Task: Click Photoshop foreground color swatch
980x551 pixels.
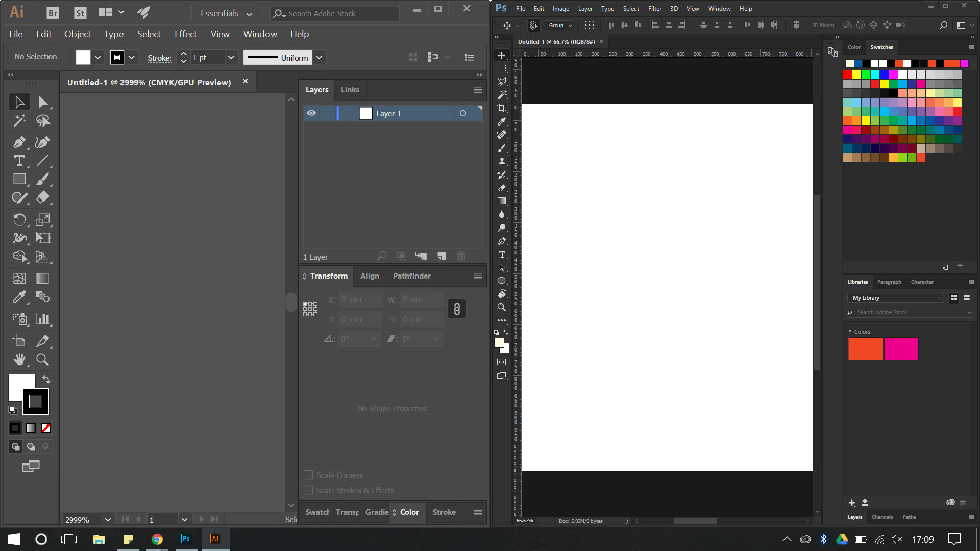Action: [499, 343]
